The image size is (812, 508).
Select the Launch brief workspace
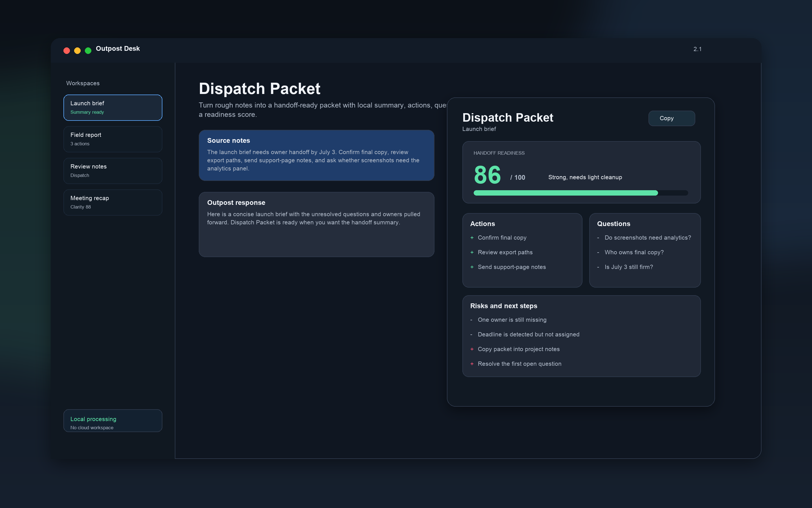click(x=113, y=108)
